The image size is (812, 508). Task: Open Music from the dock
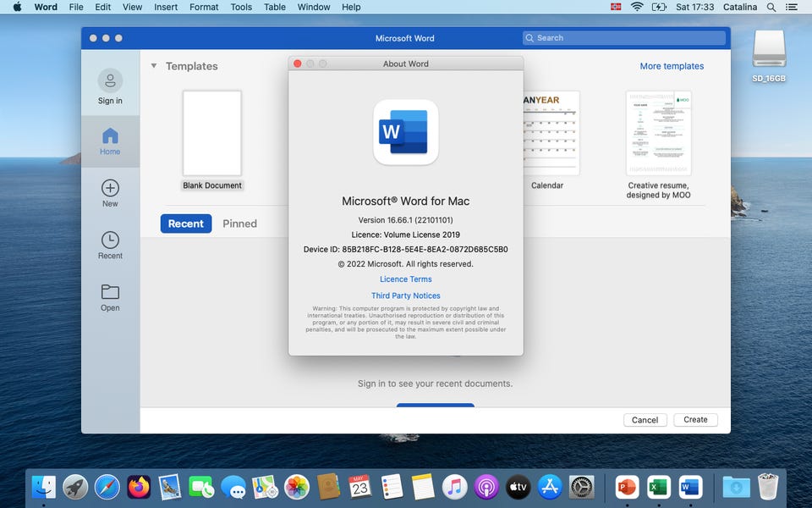(x=455, y=488)
